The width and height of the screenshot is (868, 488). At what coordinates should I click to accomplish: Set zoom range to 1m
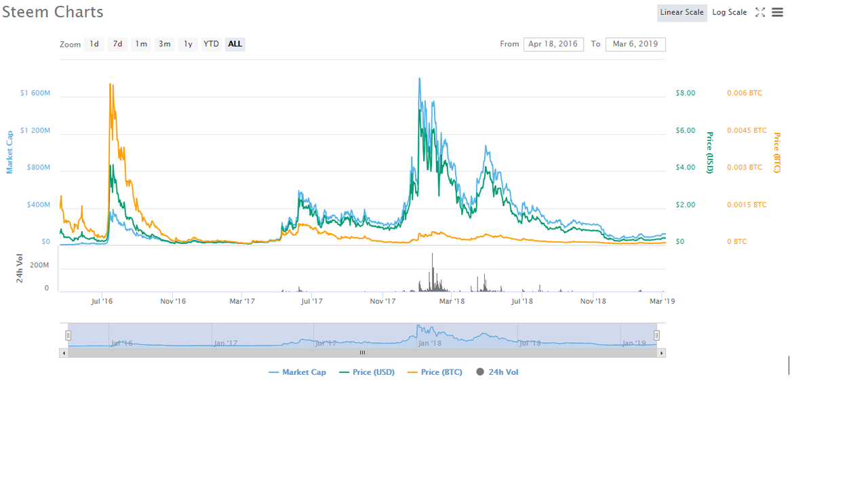pyautogui.click(x=141, y=44)
